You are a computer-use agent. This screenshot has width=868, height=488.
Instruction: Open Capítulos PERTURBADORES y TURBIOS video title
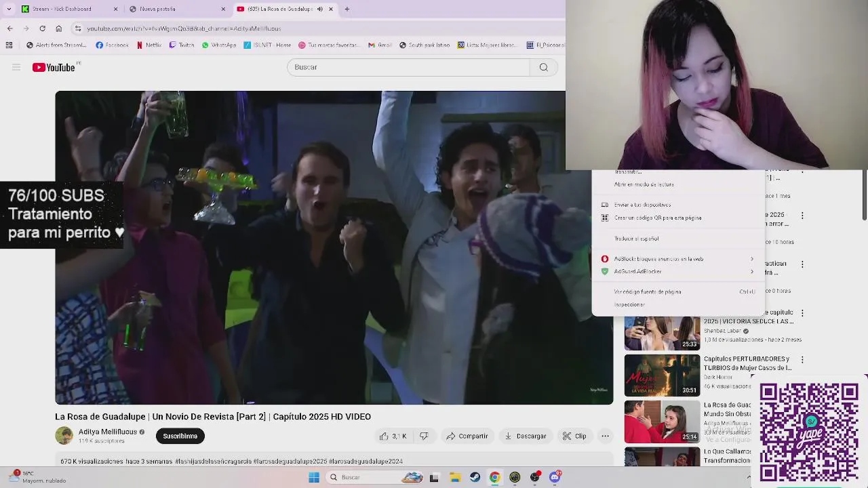747,363
